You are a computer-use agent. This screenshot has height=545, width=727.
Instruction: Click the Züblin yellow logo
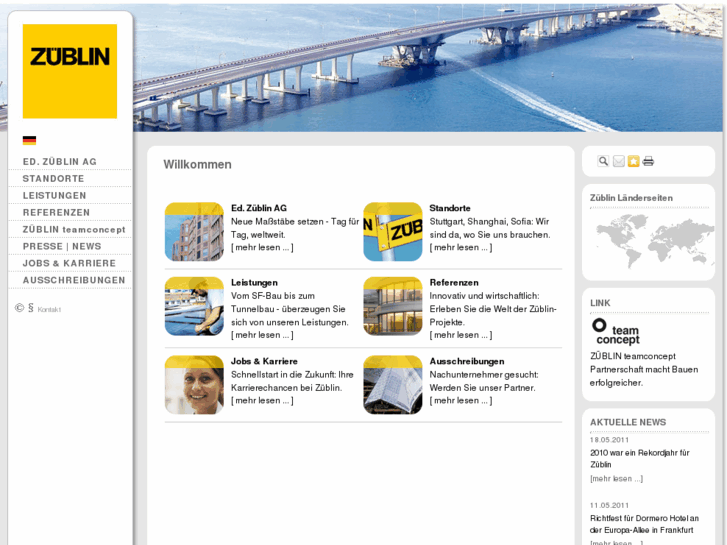tap(70, 71)
